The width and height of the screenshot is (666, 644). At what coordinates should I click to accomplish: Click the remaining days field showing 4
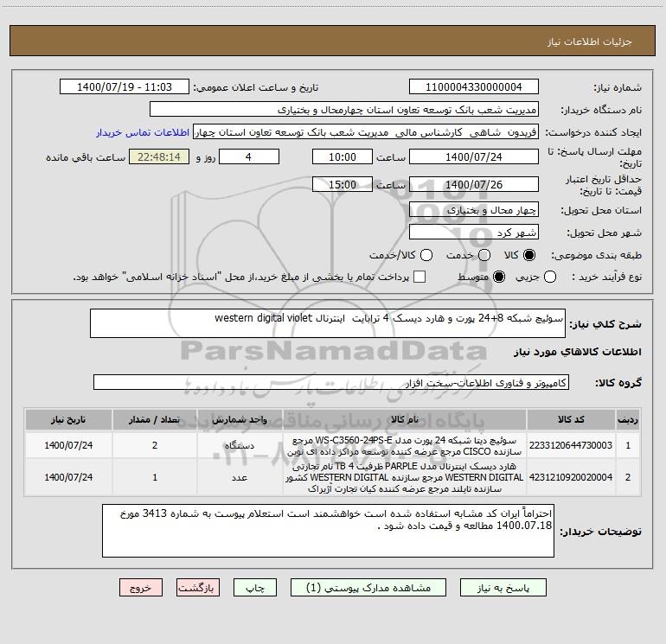coord(249,156)
